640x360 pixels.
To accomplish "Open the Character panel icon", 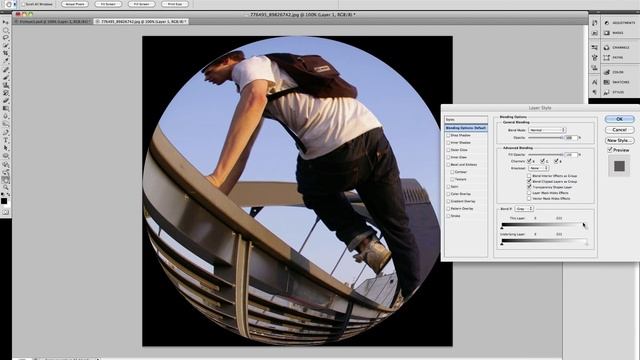I will click(594, 82).
